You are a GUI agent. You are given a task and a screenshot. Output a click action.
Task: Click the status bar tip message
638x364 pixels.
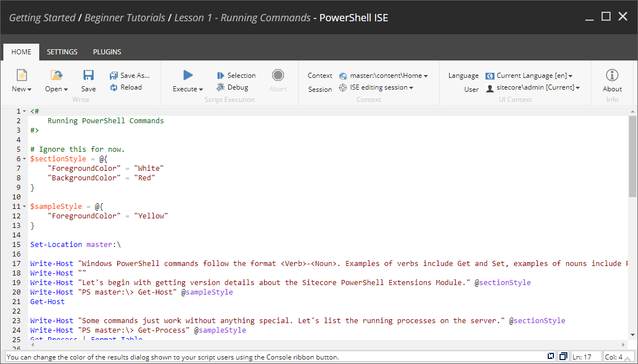pyautogui.click(x=173, y=357)
